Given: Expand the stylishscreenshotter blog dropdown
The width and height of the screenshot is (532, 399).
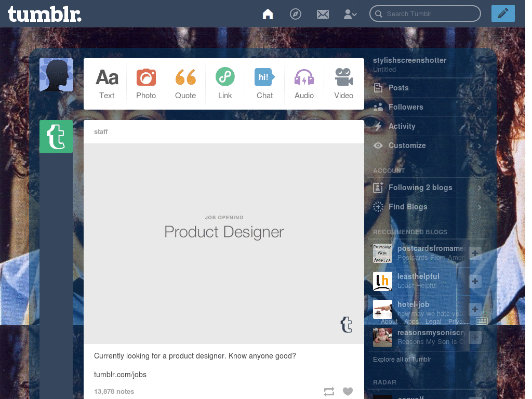Looking at the screenshot, I should 478,66.
